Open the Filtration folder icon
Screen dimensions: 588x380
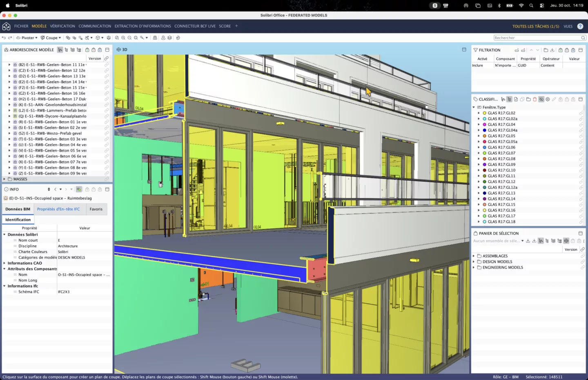tap(546, 50)
